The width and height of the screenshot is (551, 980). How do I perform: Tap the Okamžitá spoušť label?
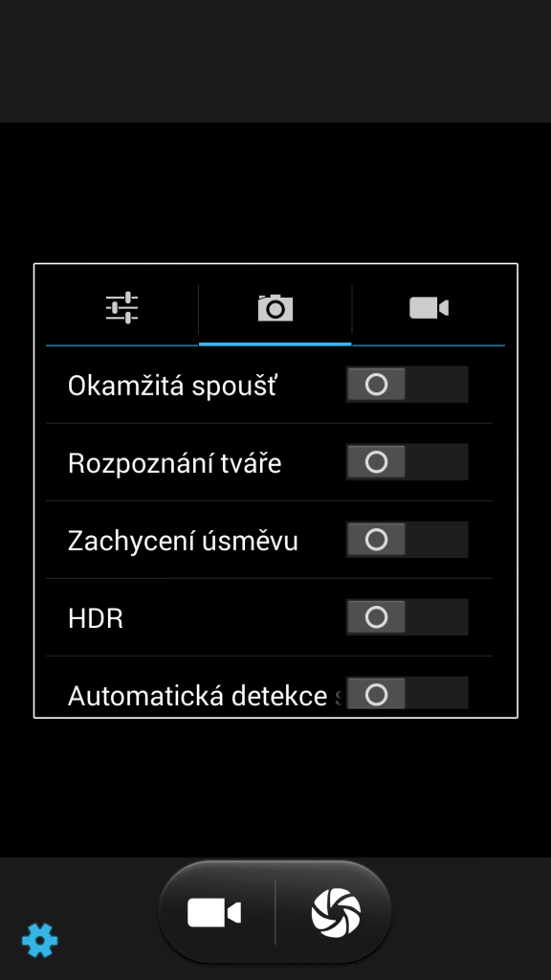pyautogui.click(x=172, y=386)
